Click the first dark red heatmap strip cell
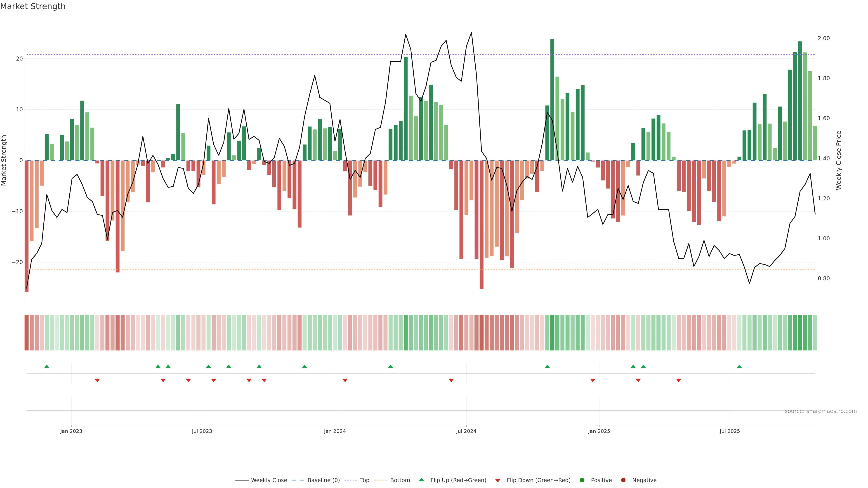The width and height of the screenshot is (868, 488). pos(27,332)
